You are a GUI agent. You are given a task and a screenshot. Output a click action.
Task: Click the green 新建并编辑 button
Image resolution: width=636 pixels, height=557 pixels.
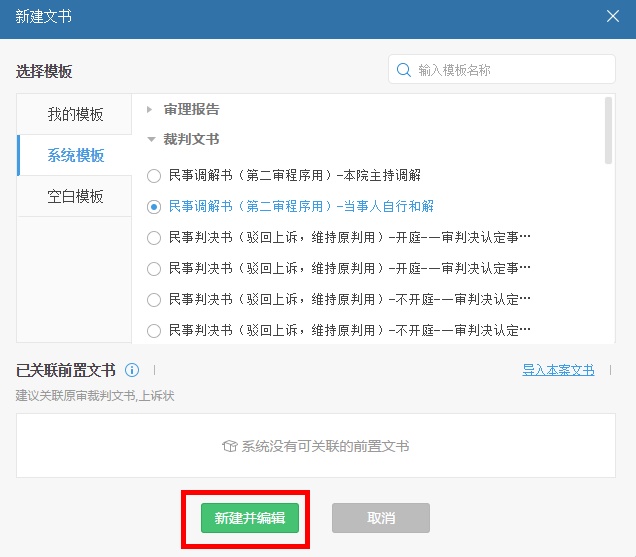tap(249, 518)
